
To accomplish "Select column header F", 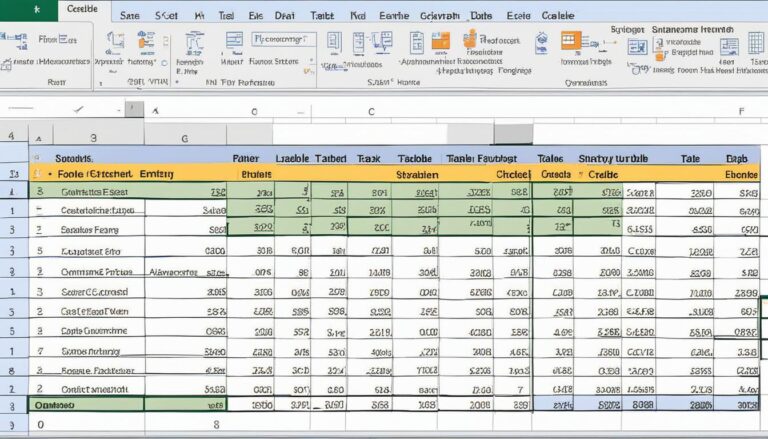I will (x=742, y=112).
